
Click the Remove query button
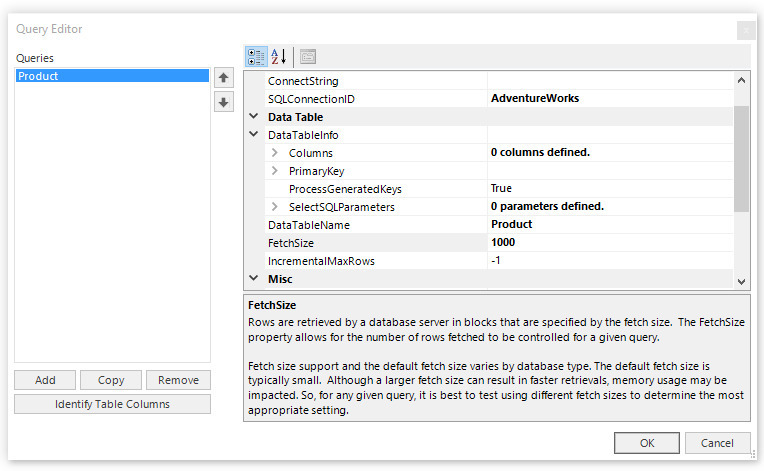178,380
